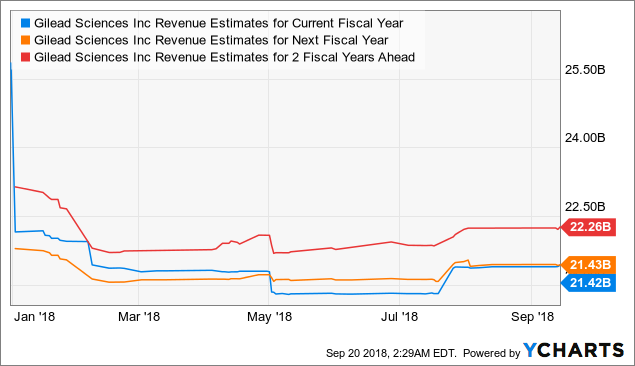Click the 25.50B y-axis label
This screenshot has height=366, width=635.
[x=585, y=70]
